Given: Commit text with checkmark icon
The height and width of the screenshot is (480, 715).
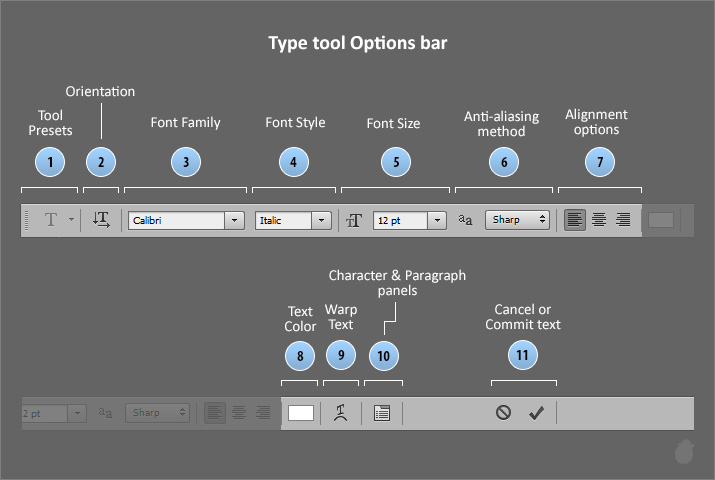Looking at the screenshot, I should [536, 412].
